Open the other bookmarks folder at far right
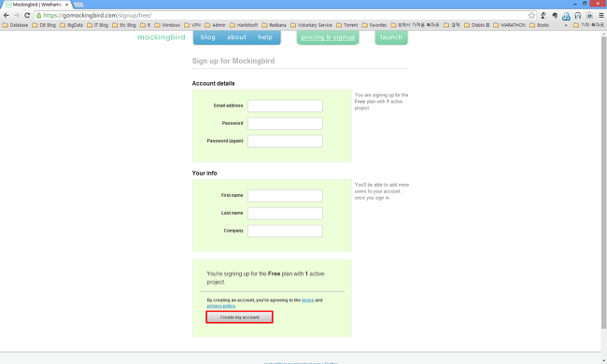607x364 pixels. pos(588,25)
